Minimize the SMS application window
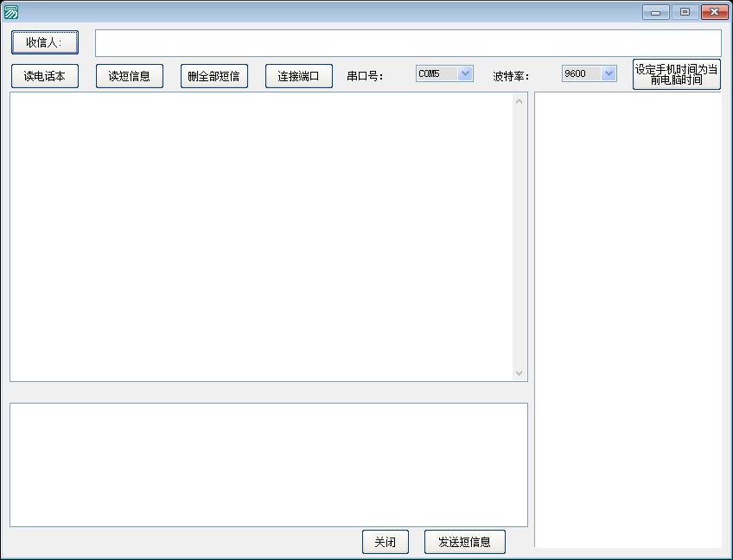Screen dimensions: 733x560 (x=656, y=12)
